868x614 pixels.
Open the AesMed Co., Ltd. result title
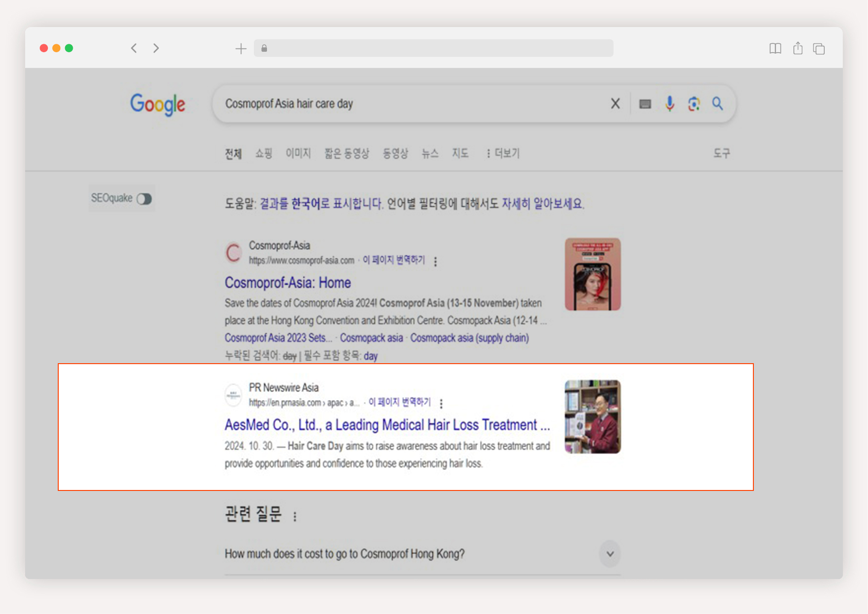[387, 425]
